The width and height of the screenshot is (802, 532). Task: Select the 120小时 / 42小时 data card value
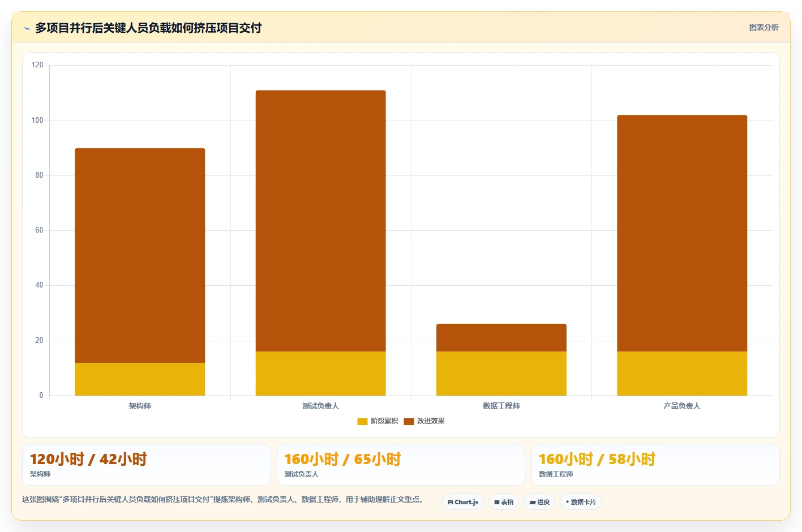tap(88, 459)
